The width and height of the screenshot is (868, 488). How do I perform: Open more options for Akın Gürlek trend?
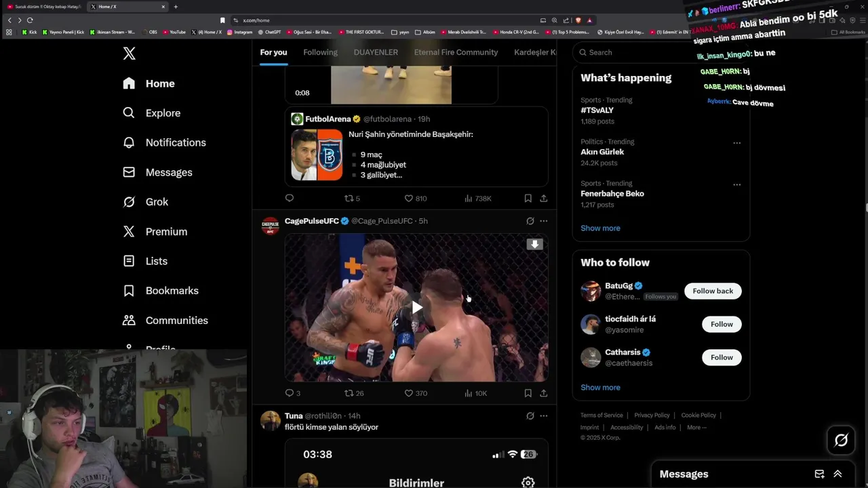tap(736, 143)
